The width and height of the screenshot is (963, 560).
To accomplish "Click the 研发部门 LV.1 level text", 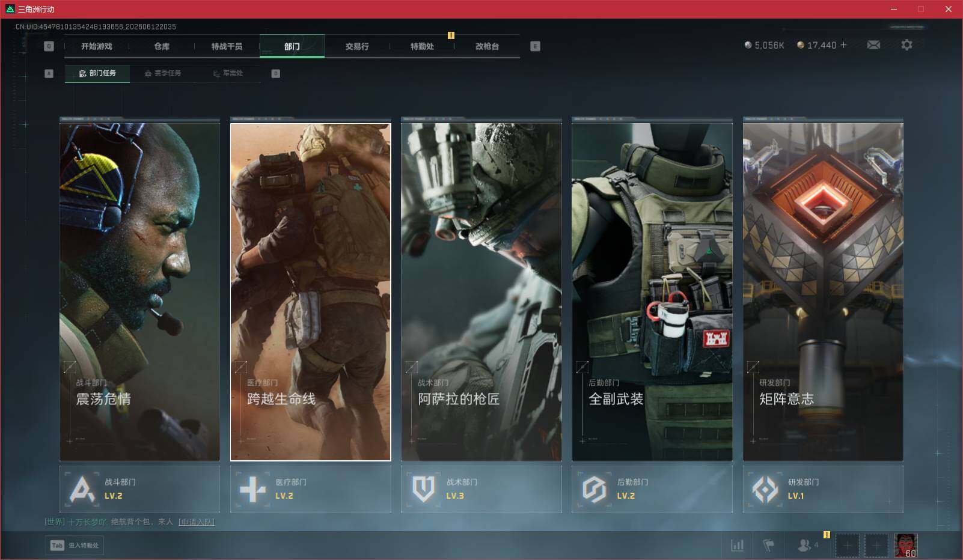I will point(796,496).
